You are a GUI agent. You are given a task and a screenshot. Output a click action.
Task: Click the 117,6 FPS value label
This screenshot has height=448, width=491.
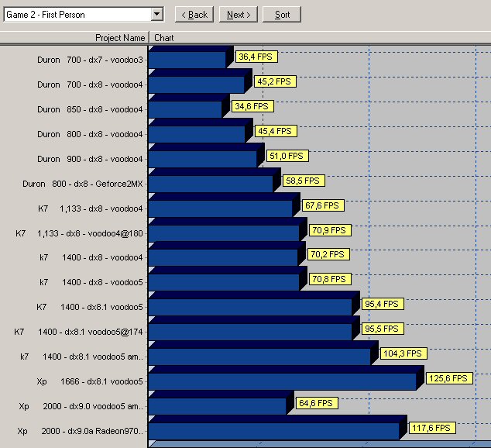click(432, 428)
